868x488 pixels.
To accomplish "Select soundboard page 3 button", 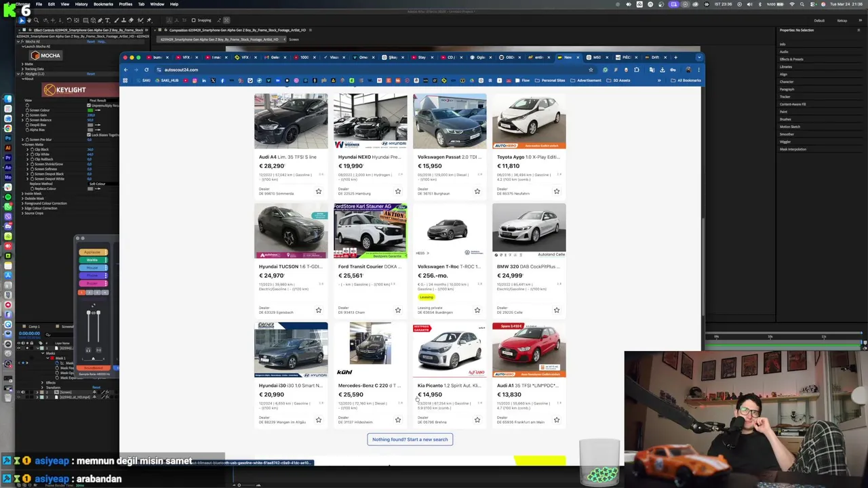I will [97, 292].
